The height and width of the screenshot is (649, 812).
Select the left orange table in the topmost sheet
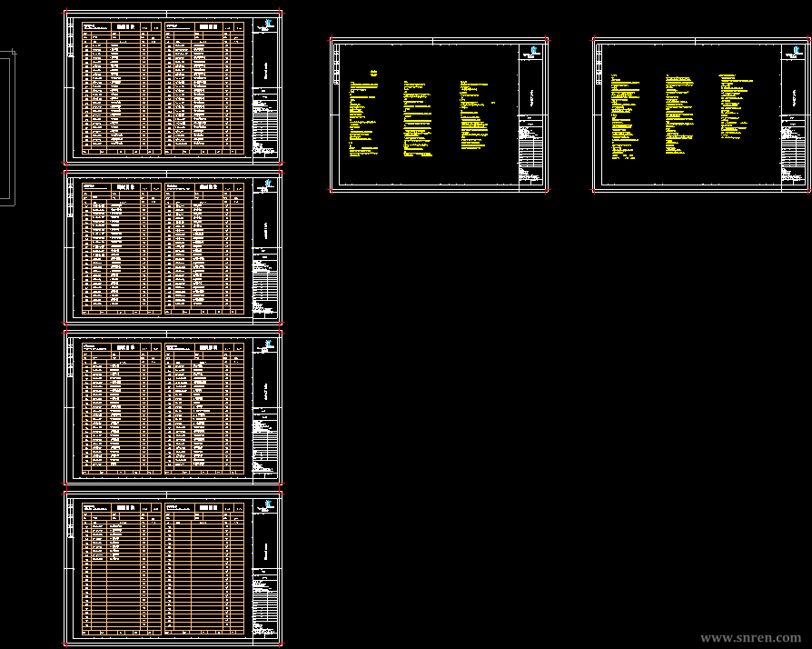[122, 88]
